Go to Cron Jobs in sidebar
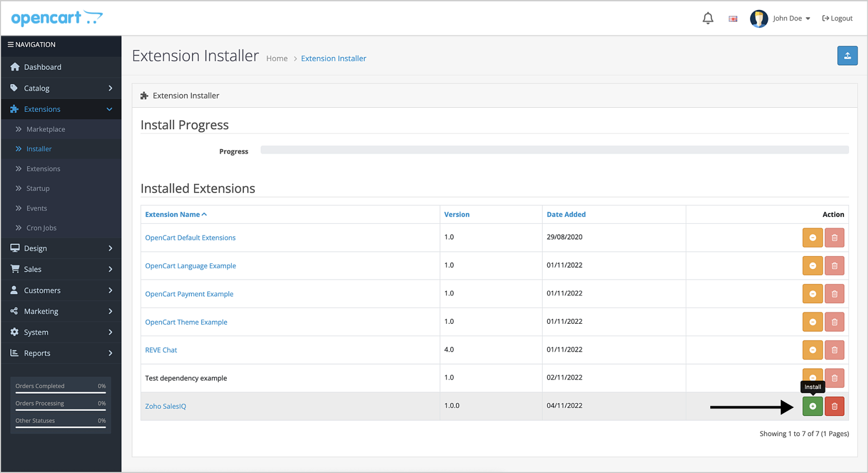The height and width of the screenshot is (473, 868). pyautogui.click(x=42, y=228)
